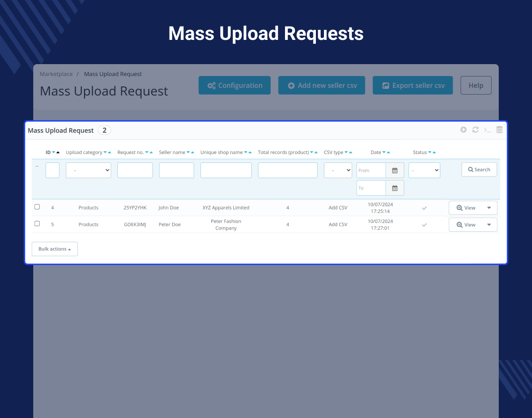Sort Seller name descending arrow
532x418 pixels.
188,152
